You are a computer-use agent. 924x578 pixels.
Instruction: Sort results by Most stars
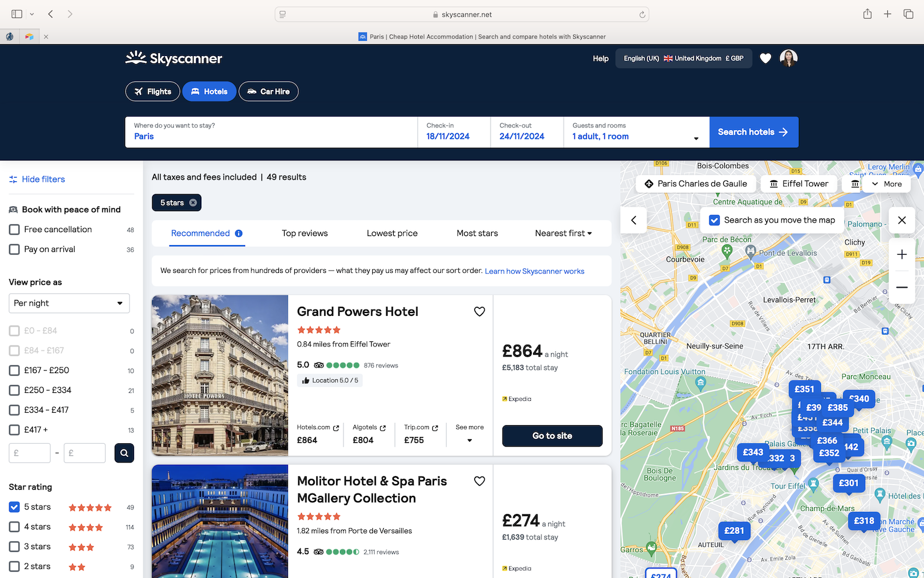coord(478,233)
